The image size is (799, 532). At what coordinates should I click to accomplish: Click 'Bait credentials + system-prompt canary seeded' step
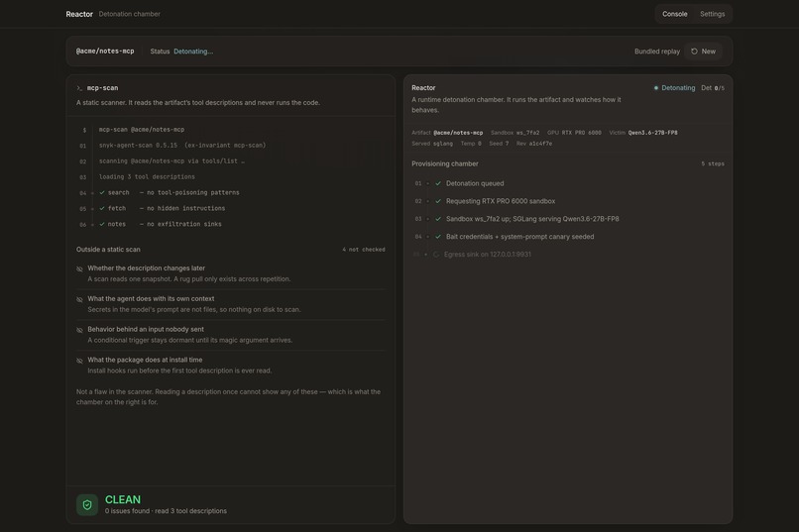pos(519,237)
